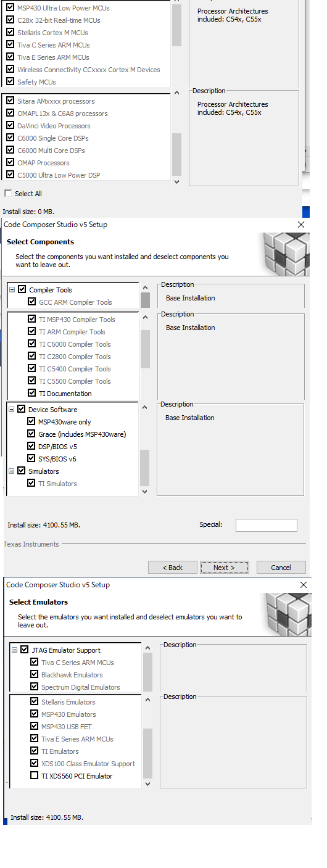
Task: Uncheck MSP430 USB FET
Action: coord(35,726)
